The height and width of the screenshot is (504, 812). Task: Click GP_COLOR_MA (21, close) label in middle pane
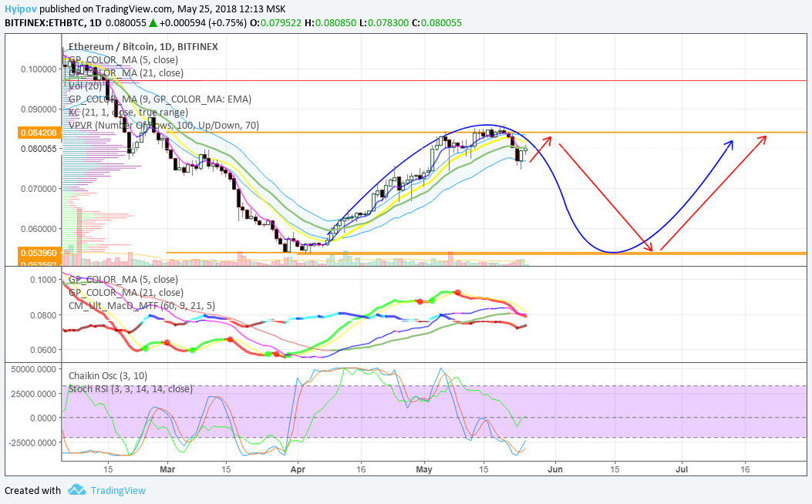coord(126,292)
